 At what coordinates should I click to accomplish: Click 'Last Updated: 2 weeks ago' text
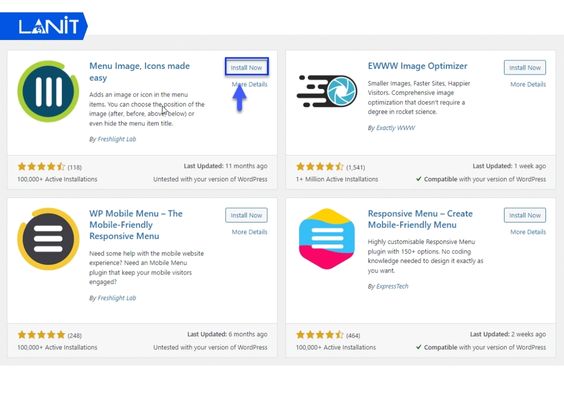click(x=508, y=334)
